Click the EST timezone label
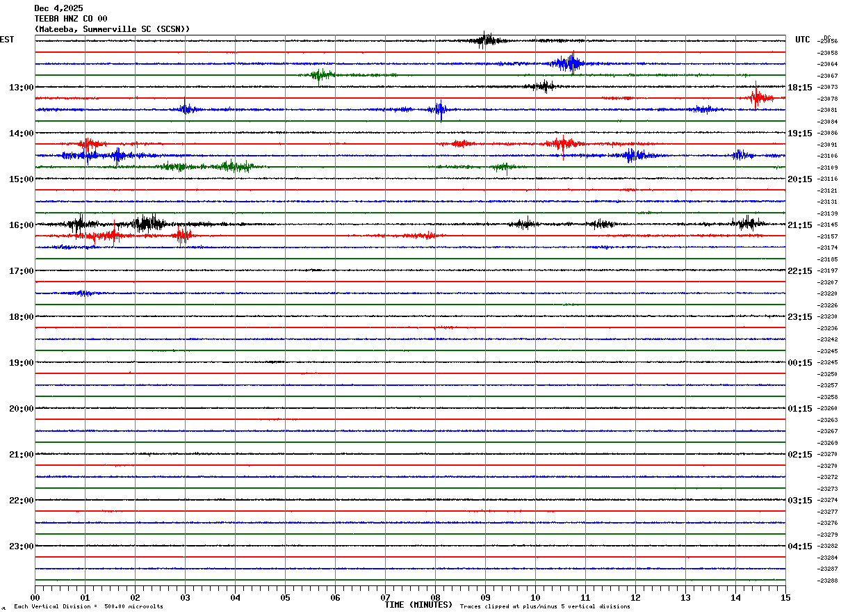 (x=7, y=40)
